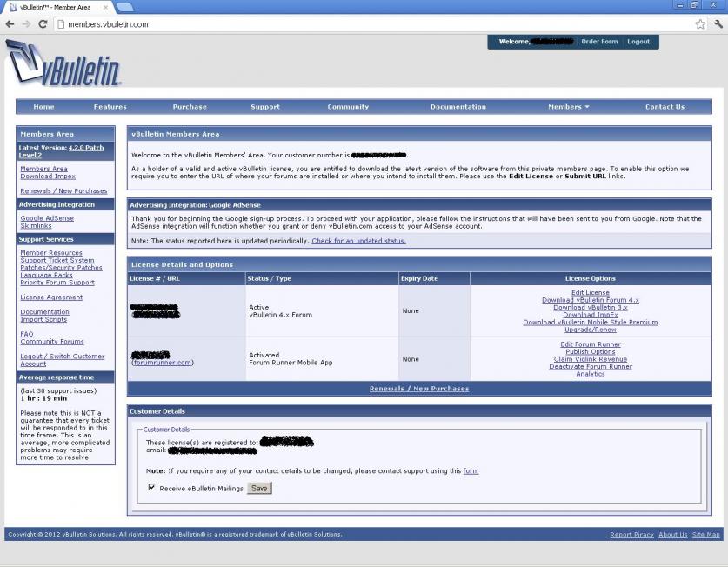Open sidebar Download Impex link
Screen dimensions: 728x567
click(x=48, y=176)
